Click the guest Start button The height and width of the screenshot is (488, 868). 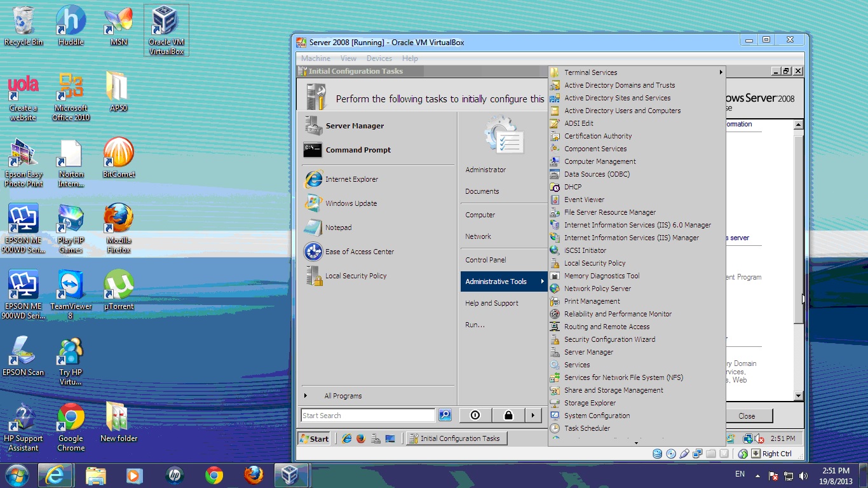click(315, 438)
